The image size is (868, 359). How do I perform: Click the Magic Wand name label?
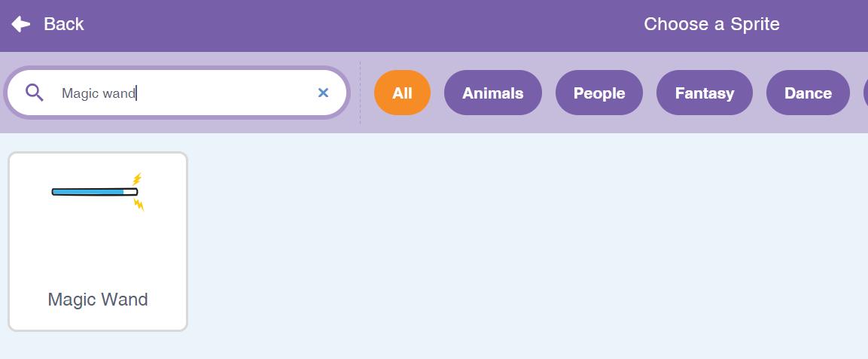97,300
